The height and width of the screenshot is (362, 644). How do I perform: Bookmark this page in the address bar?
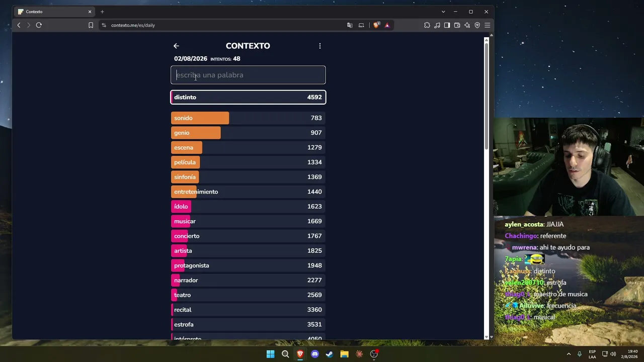[91, 25]
